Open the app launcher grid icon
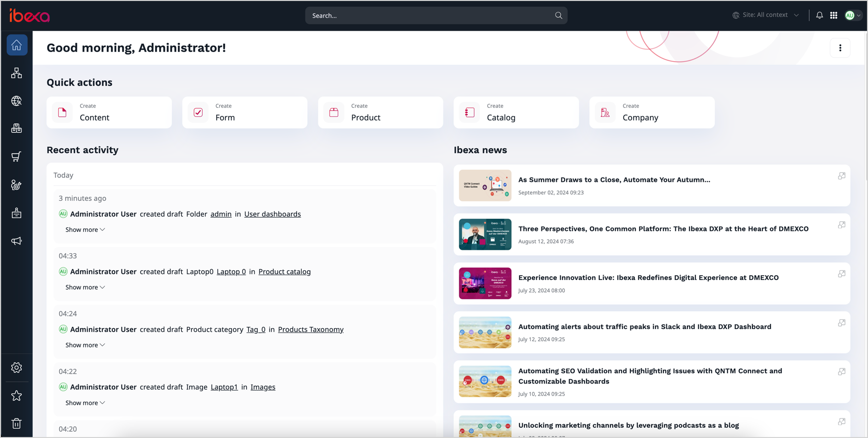This screenshot has height=438, width=868. [x=833, y=15]
